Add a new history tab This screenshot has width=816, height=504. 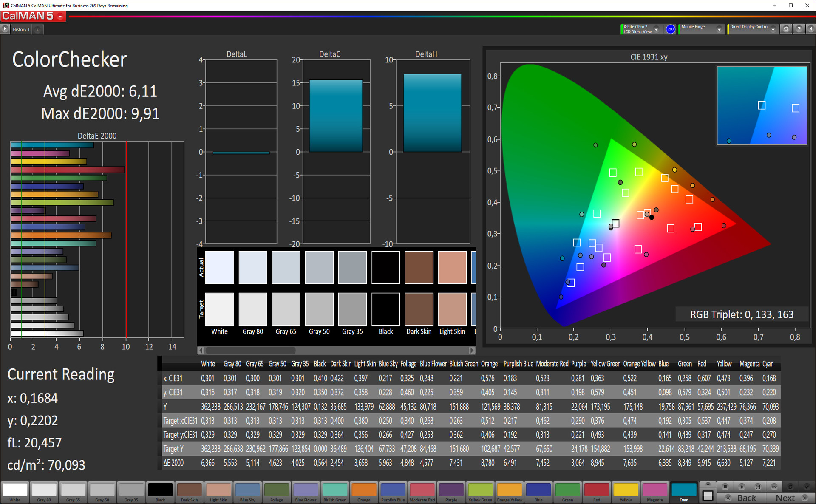coord(37,29)
